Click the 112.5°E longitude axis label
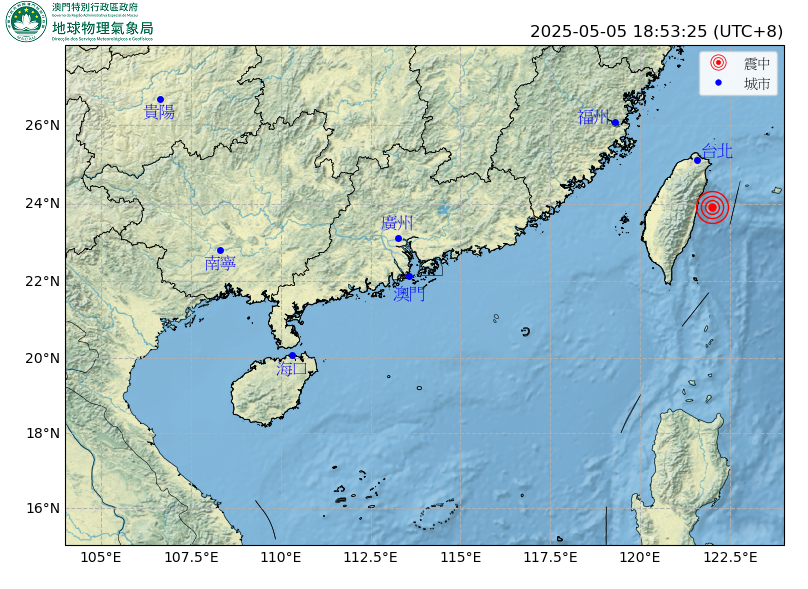 pyautogui.click(x=371, y=557)
